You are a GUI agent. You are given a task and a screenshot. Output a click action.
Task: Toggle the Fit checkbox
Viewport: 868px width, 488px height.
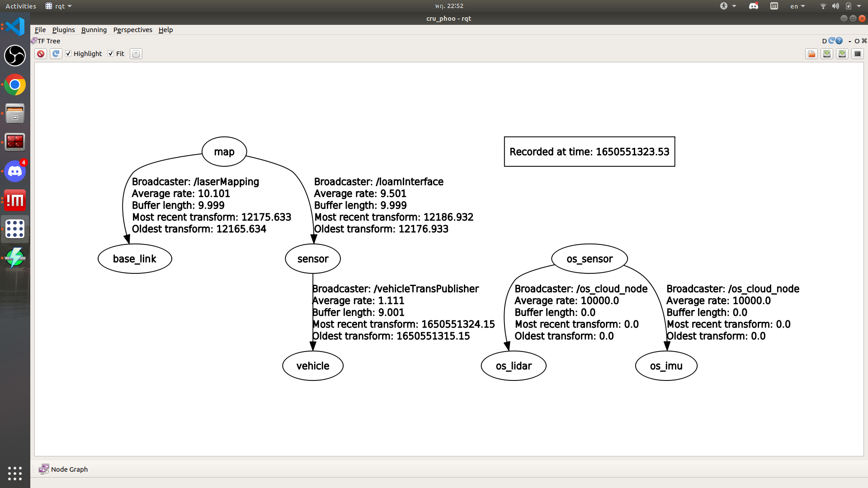pos(111,53)
